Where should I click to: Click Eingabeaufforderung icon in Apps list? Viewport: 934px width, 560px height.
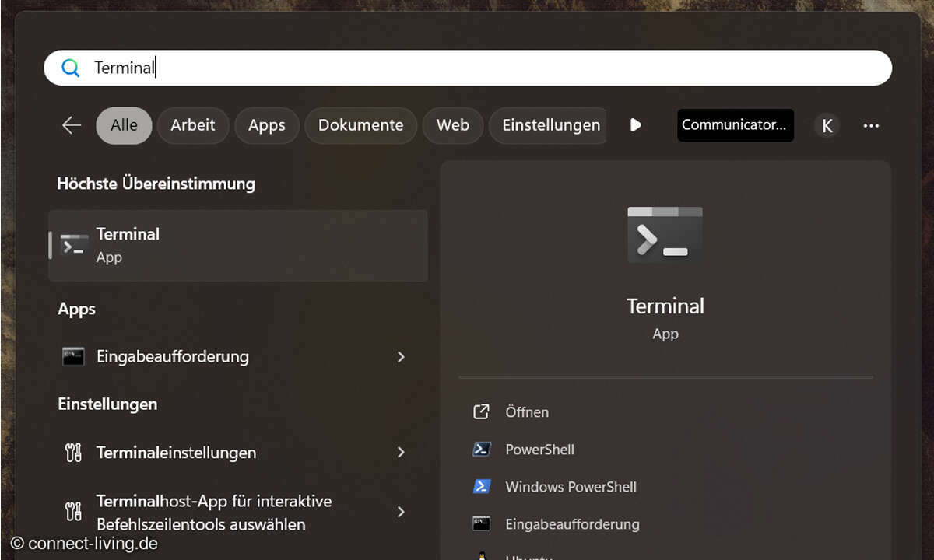click(73, 356)
